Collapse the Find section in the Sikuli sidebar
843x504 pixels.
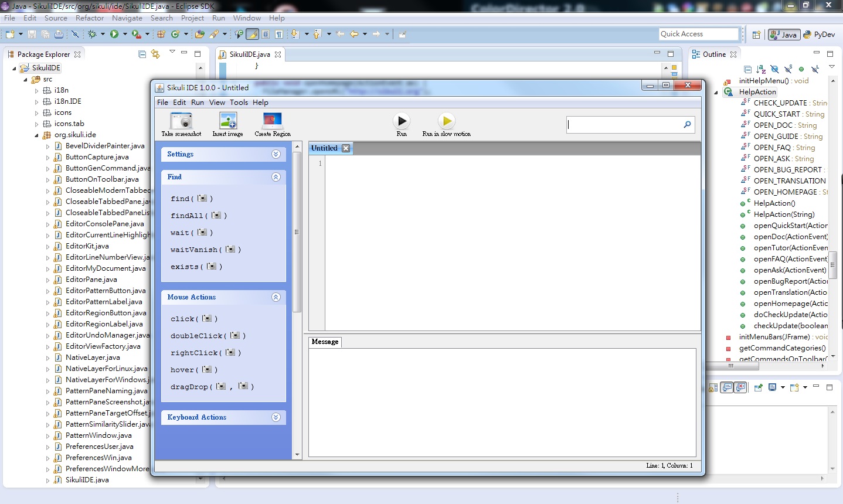coord(276,176)
